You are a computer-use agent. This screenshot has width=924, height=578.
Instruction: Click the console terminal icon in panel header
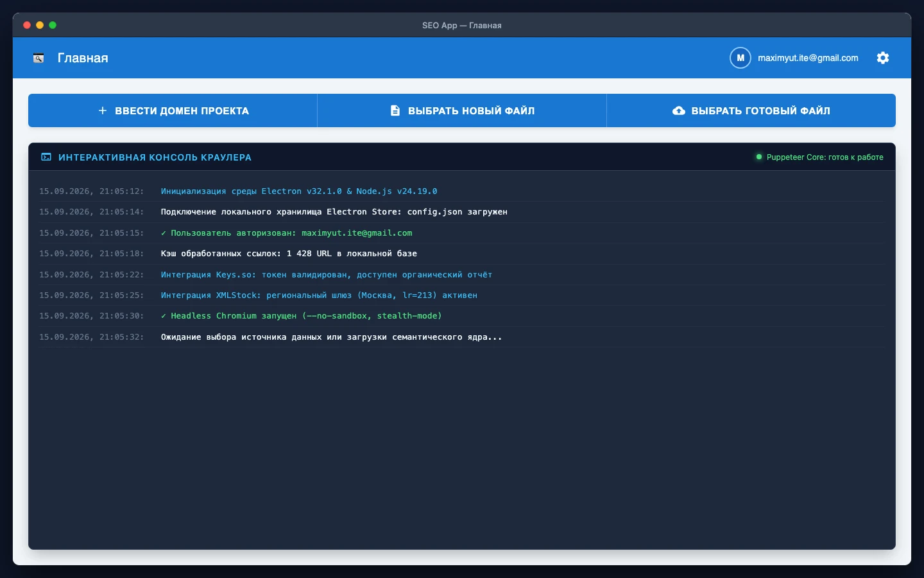[x=46, y=157]
